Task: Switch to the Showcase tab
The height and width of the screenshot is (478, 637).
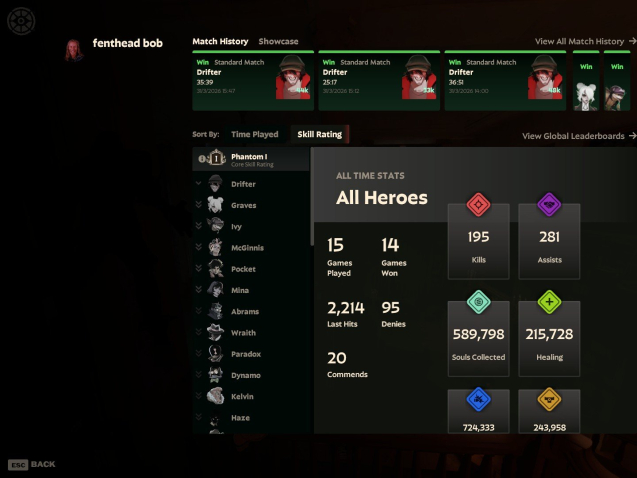Action: pyautogui.click(x=278, y=41)
